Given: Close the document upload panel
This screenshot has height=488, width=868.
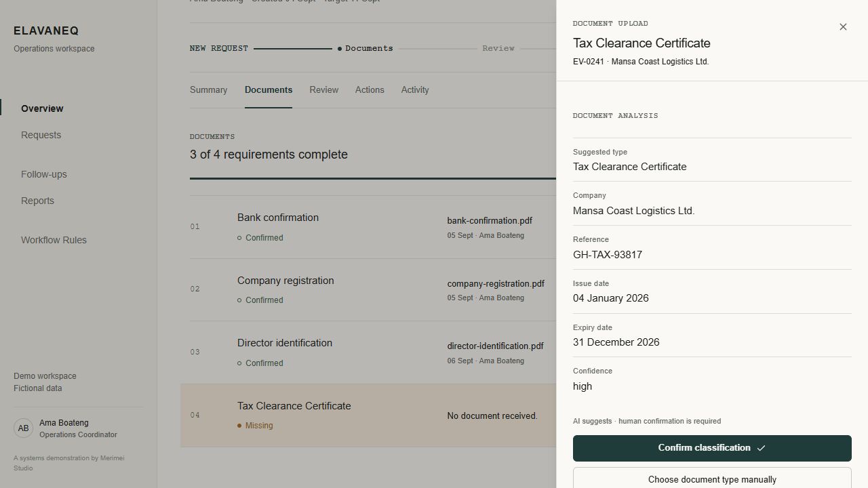Looking at the screenshot, I should [x=843, y=27].
